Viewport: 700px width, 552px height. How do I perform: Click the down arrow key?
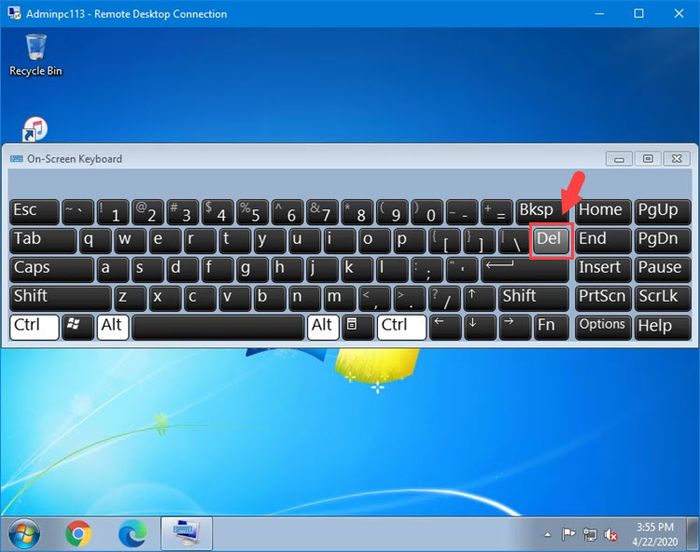(480, 327)
